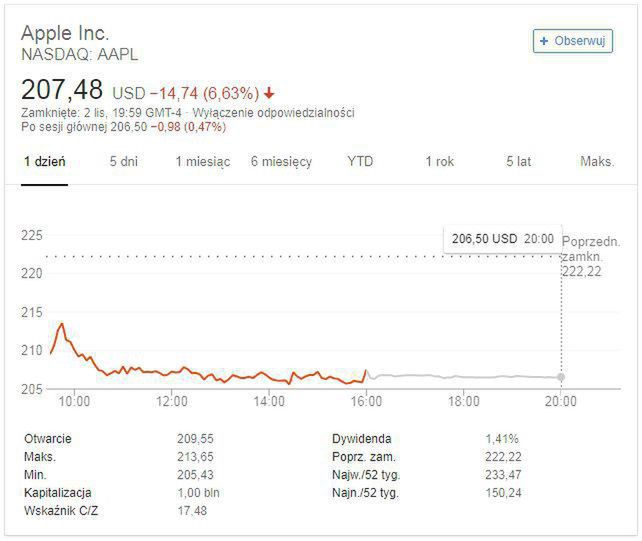Viewport: 642px width, 541px height.
Task: Select the 1 dzień tab
Action: pyautogui.click(x=45, y=161)
